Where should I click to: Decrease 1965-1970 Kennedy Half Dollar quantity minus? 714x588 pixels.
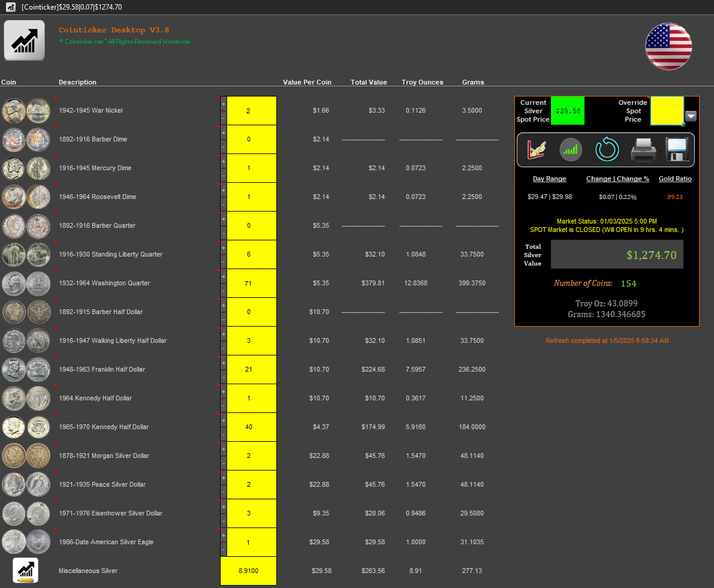pyautogui.click(x=224, y=434)
